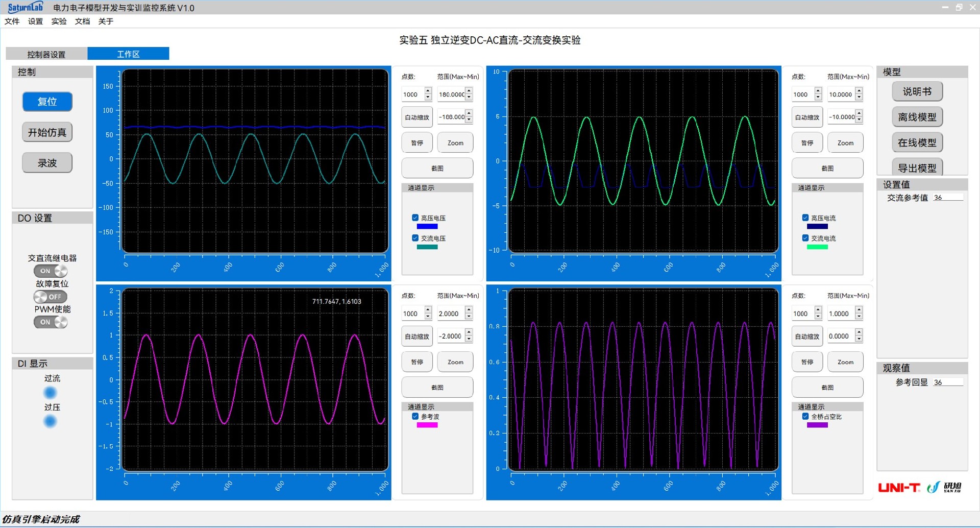The height and width of the screenshot is (528, 980).
Task: Click the 导出模型 button
Action: click(917, 168)
